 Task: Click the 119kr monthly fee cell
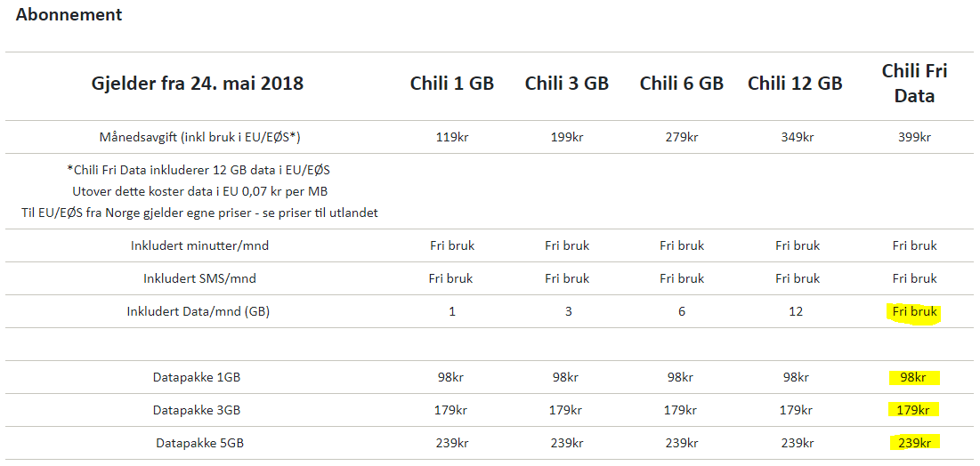(x=452, y=138)
